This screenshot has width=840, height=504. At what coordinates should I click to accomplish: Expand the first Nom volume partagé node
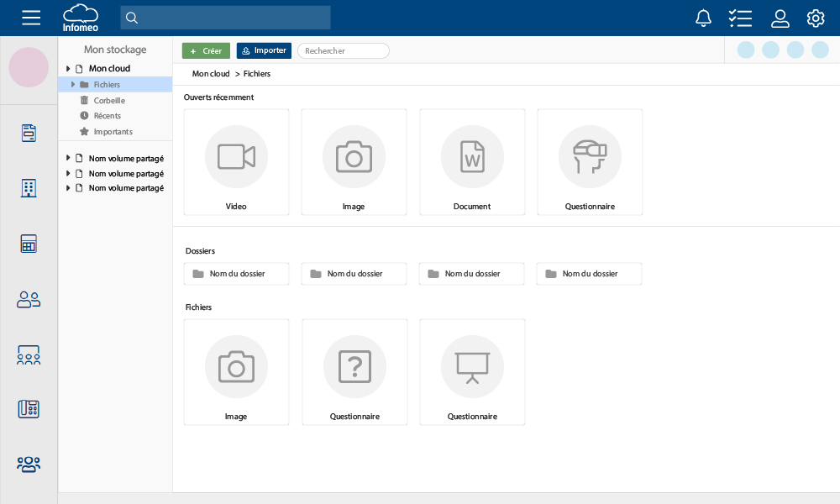[68, 158]
